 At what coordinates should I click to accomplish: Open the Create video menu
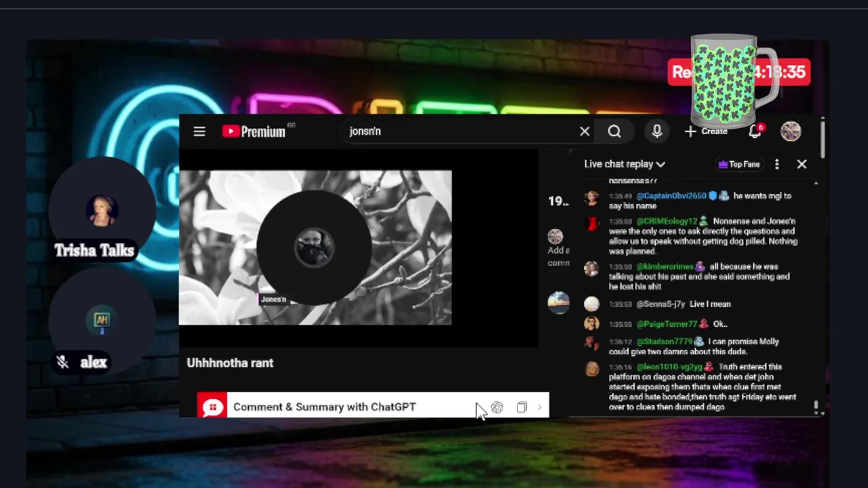(706, 131)
